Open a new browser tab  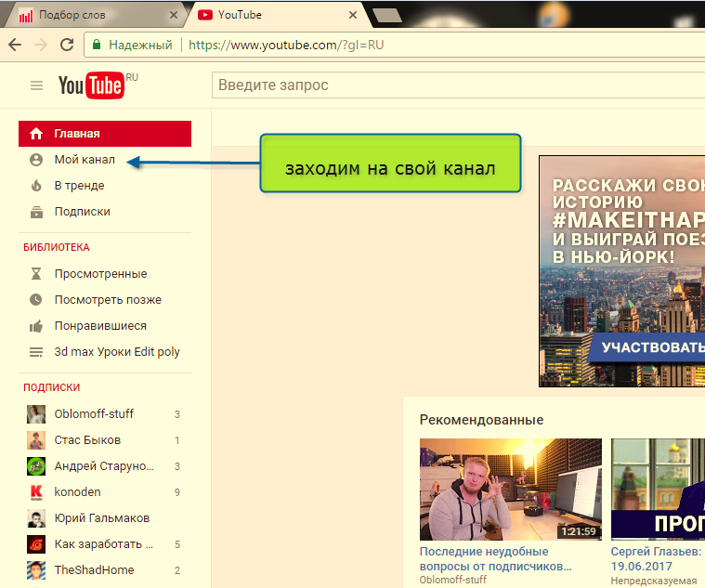click(x=387, y=15)
